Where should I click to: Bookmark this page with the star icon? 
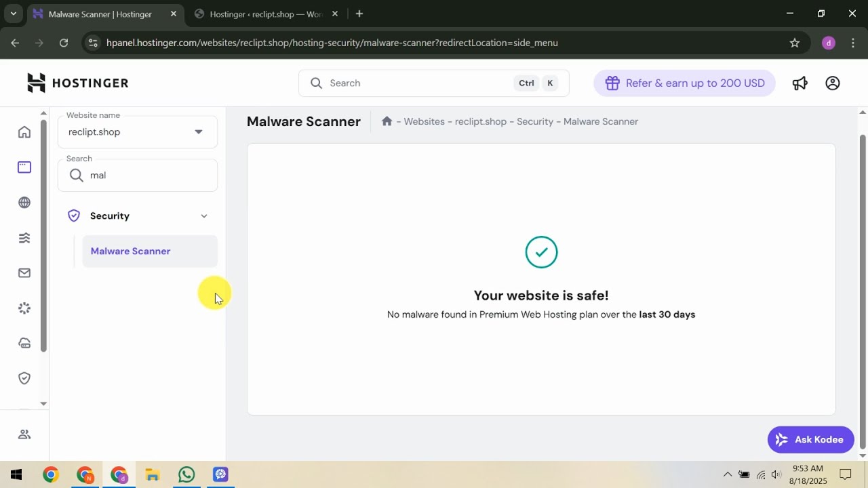[795, 43]
